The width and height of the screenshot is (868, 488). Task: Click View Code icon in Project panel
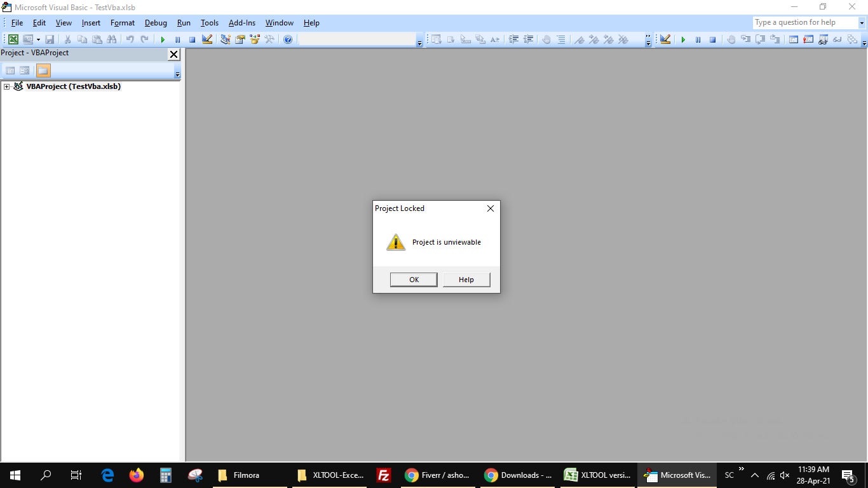tap(10, 71)
